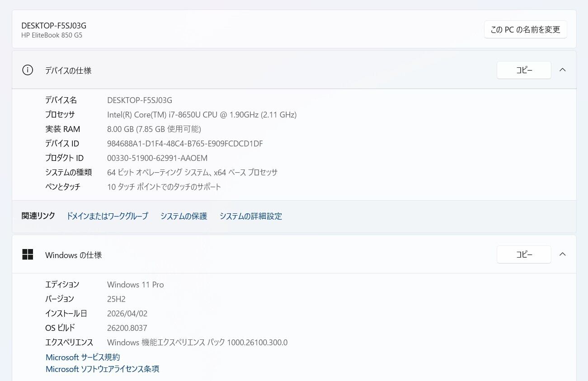
Task: Select the プロダクト ID value 00330-51900-62991-AAOEM
Action: click(157, 158)
